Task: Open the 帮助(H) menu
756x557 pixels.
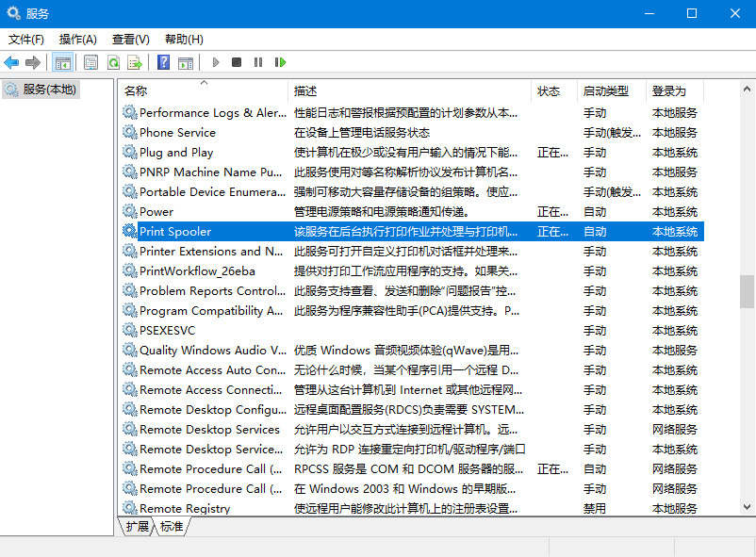Action: 184,39
